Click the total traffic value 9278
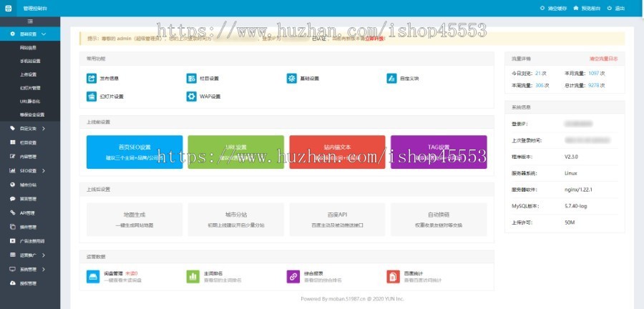Viewport: 644px width, 309px height. tap(593, 86)
